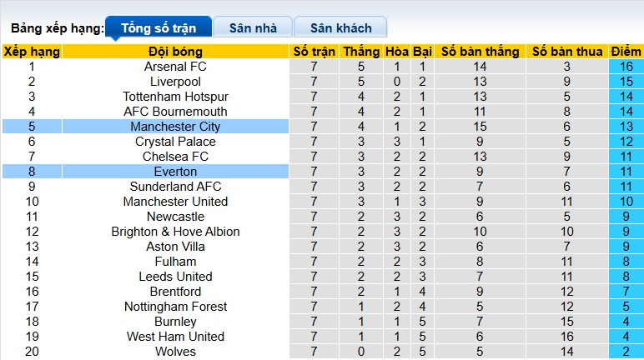Click the West Ham United row
The width and height of the screenshot is (644, 360).
175,337
